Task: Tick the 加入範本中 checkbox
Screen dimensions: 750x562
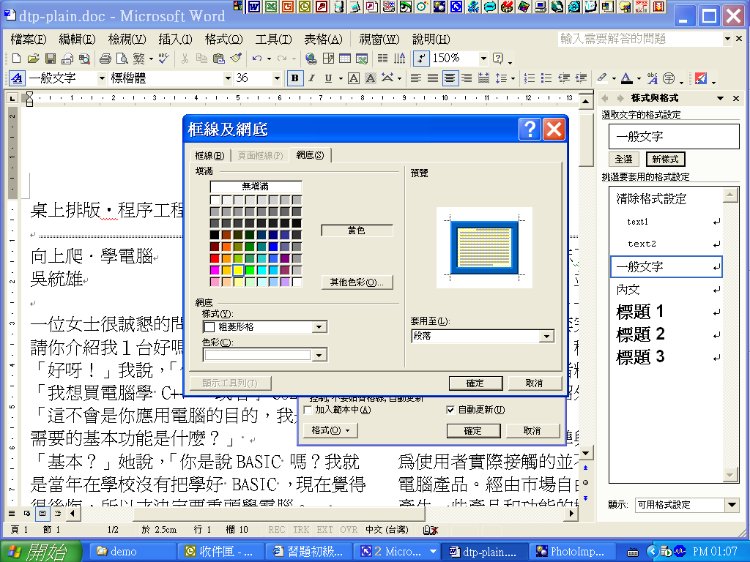Action: [x=308, y=410]
